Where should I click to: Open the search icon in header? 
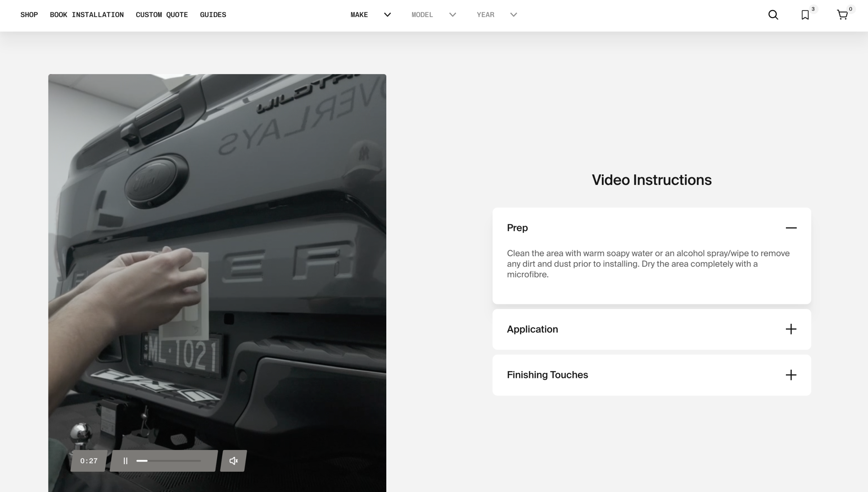tap(773, 15)
